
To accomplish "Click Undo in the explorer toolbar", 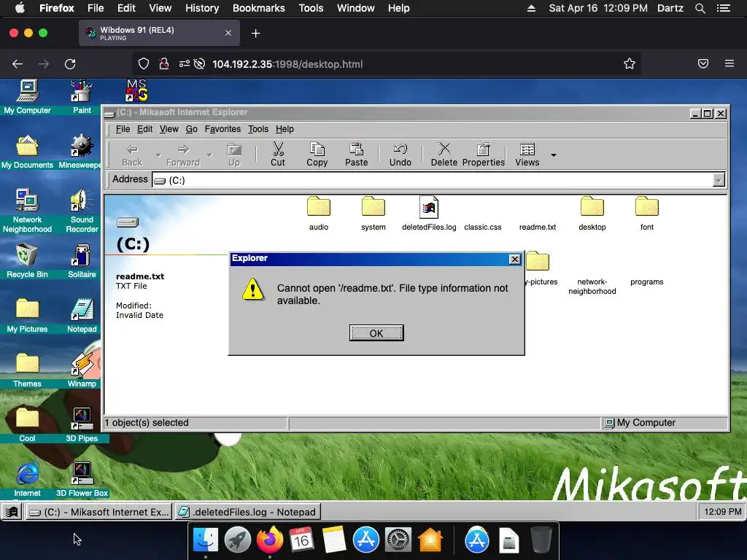I will point(400,155).
